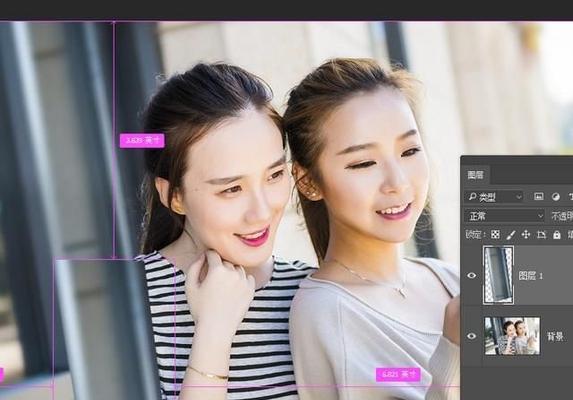Toggle artboard nesting lock icon
This screenshot has height=400, width=573.
point(541,235)
